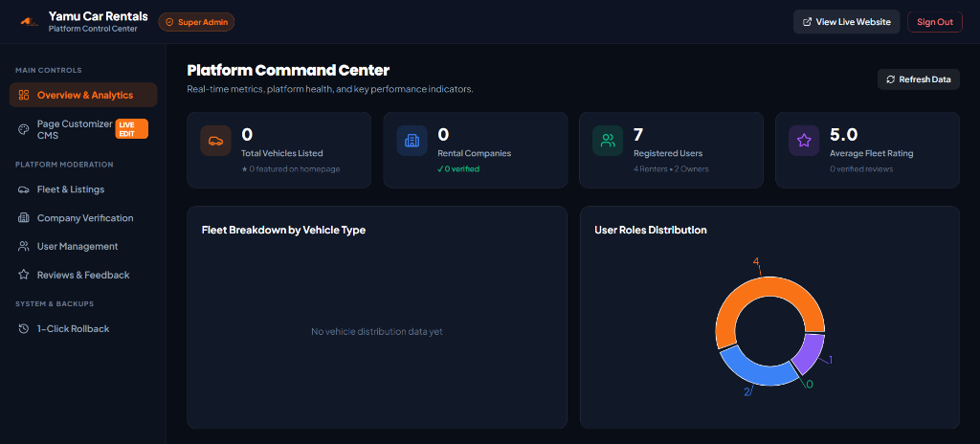Click User Roles Distribution heading

[651, 230]
